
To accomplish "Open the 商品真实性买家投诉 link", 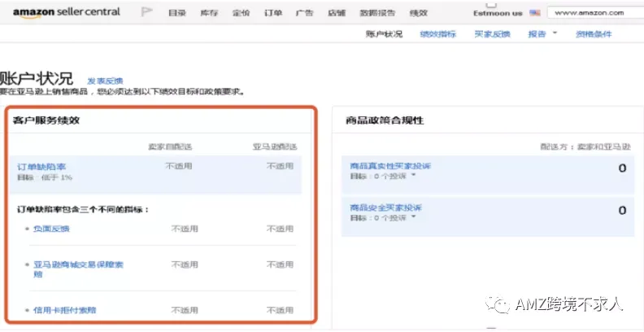I will (x=390, y=166).
